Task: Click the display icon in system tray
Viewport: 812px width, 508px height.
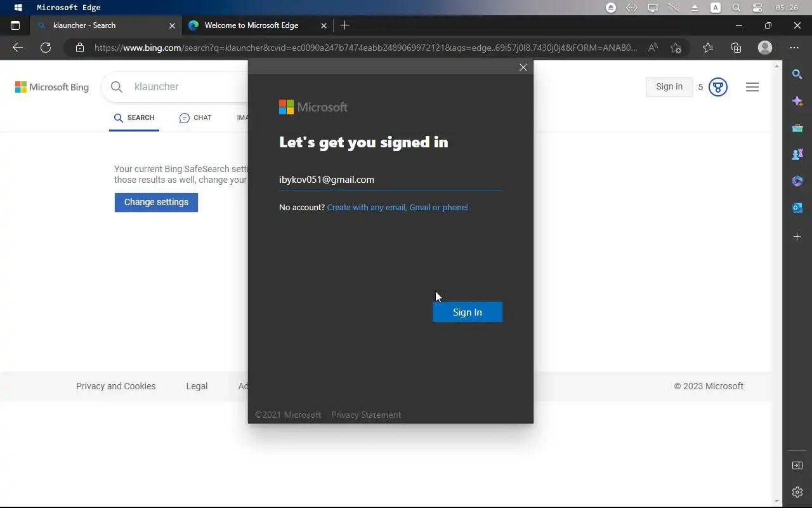Action: [652, 8]
